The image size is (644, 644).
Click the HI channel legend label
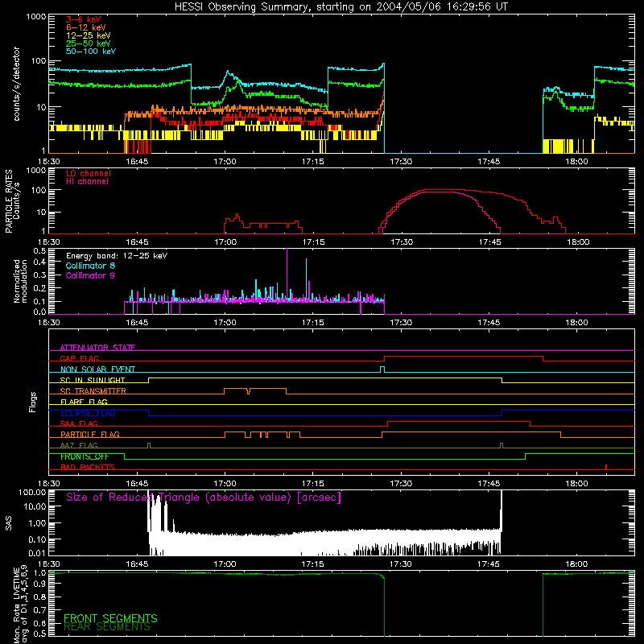[87, 182]
